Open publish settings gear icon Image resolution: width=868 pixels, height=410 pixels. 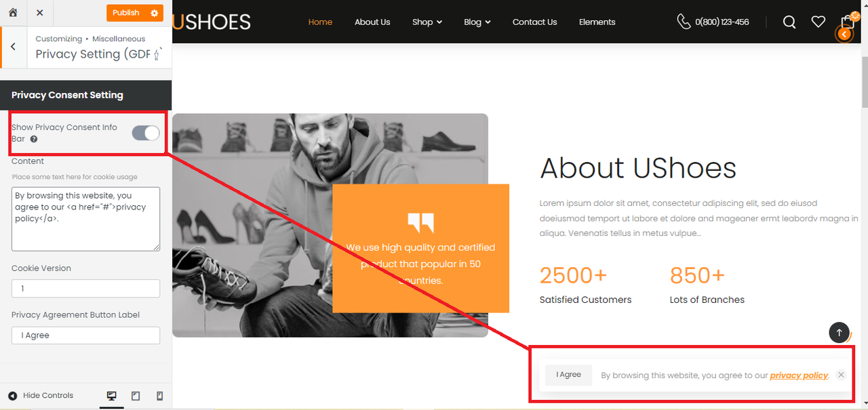pos(155,13)
